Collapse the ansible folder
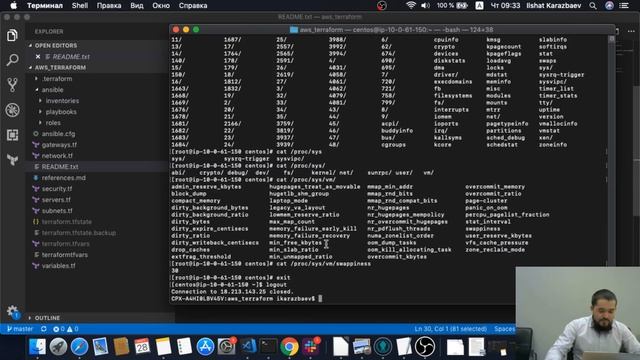 (x=52, y=89)
